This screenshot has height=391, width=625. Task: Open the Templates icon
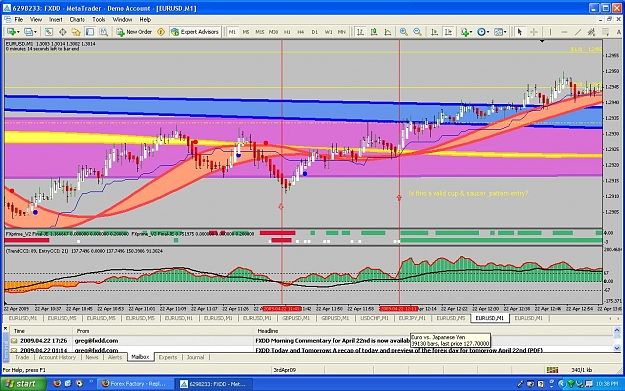(x=498, y=32)
